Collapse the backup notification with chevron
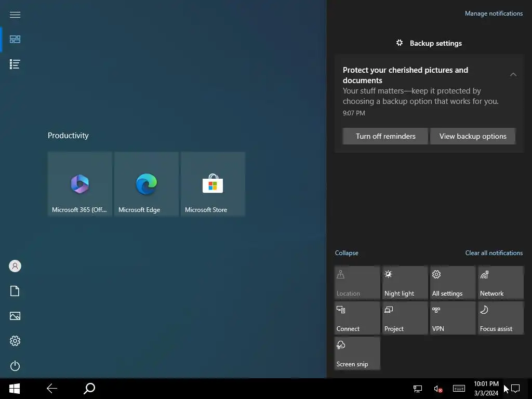The image size is (532, 399). tap(513, 74)
